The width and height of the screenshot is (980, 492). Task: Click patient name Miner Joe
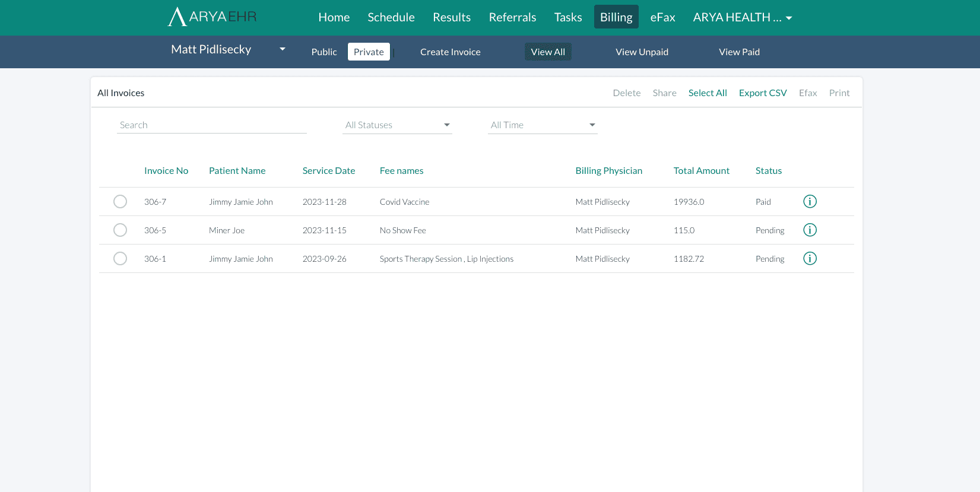tap(227, 230)
